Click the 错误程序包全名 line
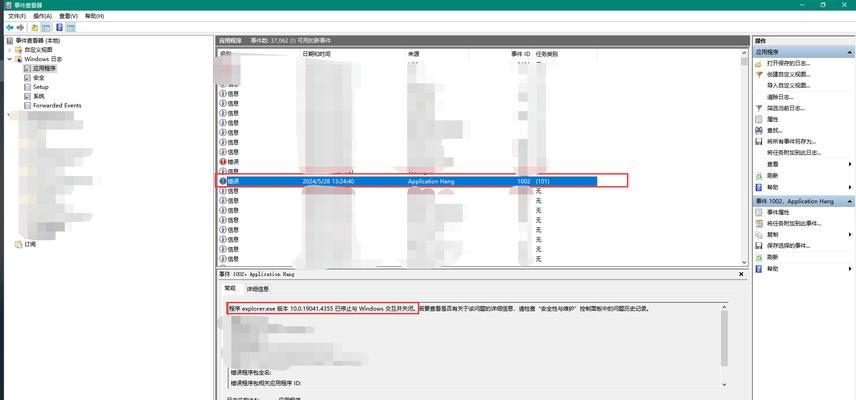Image resolution: width=856 pixels, height=400 pixels. (x=251, y=373)
